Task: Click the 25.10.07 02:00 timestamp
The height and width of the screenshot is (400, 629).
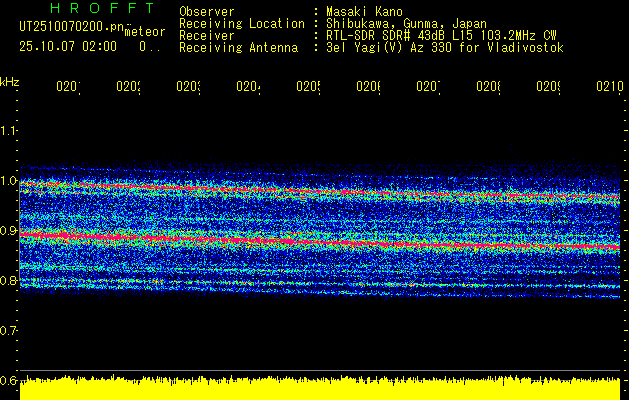Action: [68, 47]
